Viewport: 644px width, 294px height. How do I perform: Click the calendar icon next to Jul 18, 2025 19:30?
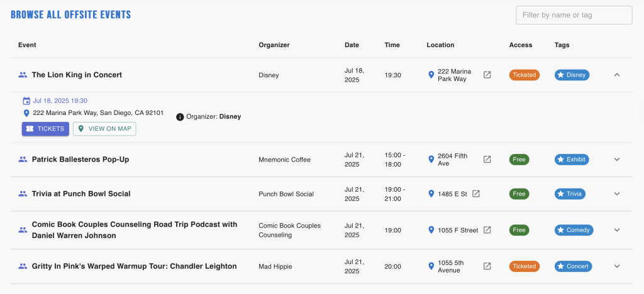click(x=26, y=101)
